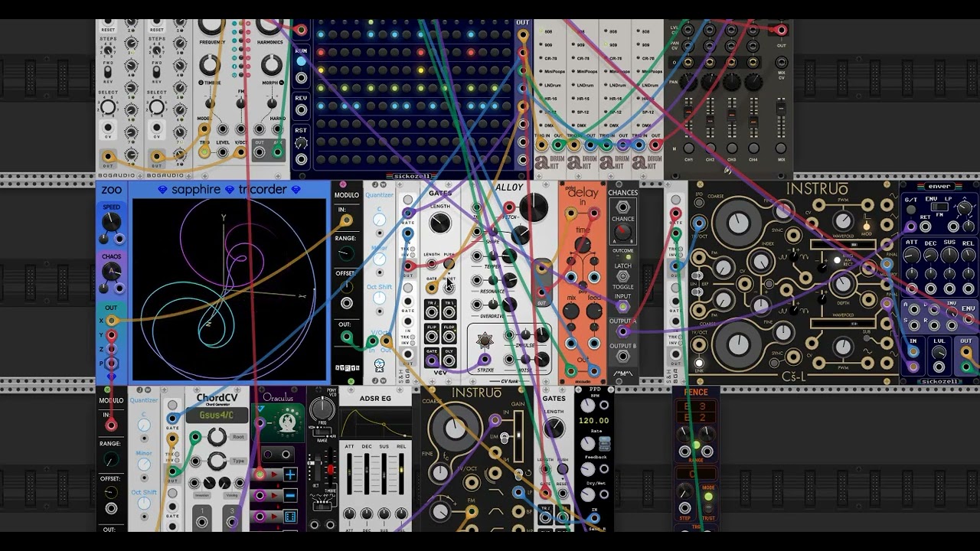The width and height of the screenshot is (980, 551).
Task: Click the round green Oraculus dial
Action: coord(287,422)
